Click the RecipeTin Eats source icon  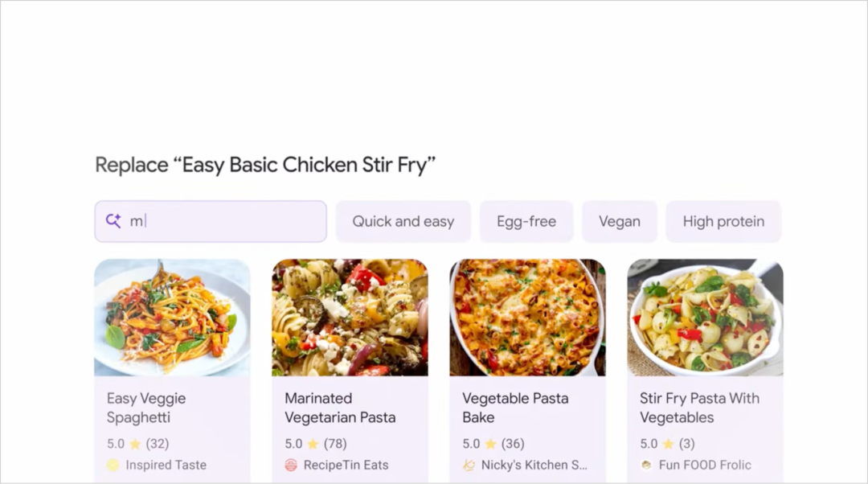click(291, 465)
